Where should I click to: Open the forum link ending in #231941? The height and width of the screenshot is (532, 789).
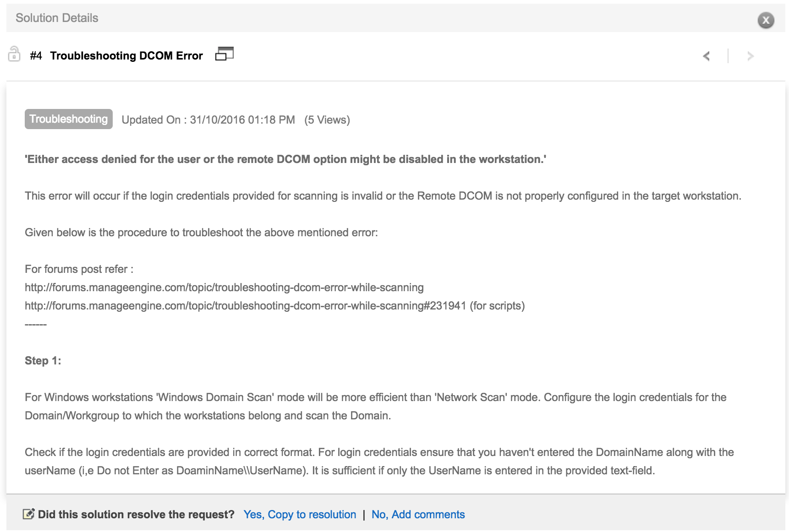245,306
